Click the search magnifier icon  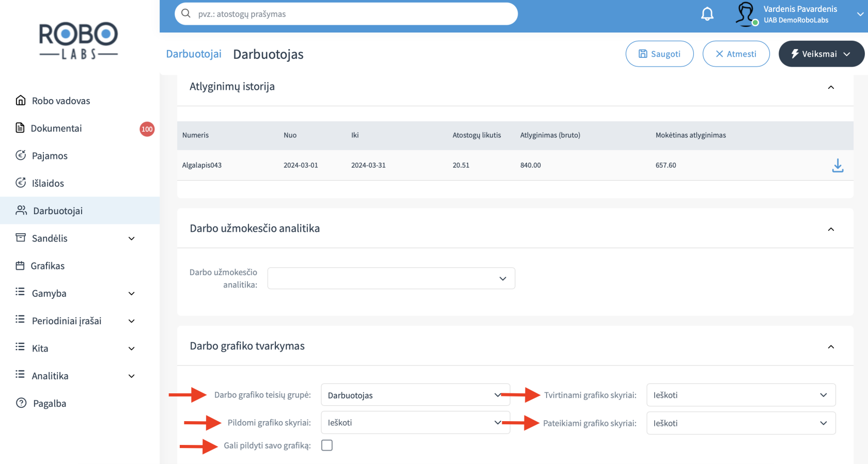[186, 13]
